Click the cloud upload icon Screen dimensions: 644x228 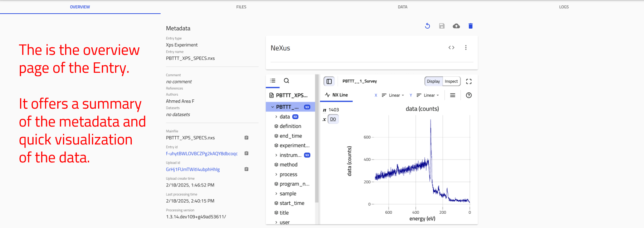tap(456, 26)
